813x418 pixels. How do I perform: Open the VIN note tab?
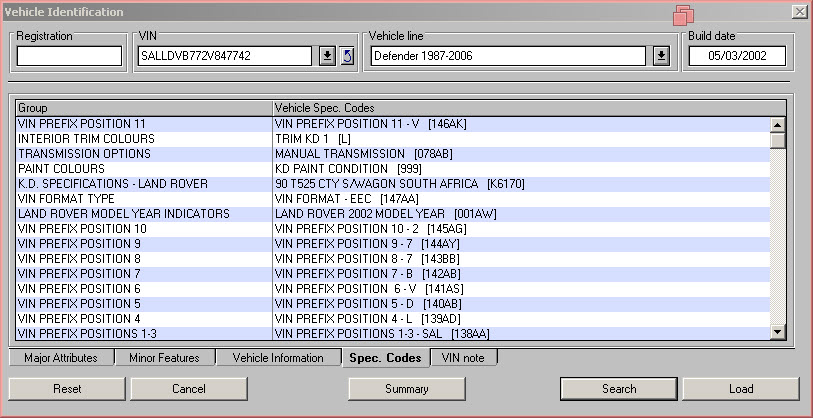tap(464, 358)
